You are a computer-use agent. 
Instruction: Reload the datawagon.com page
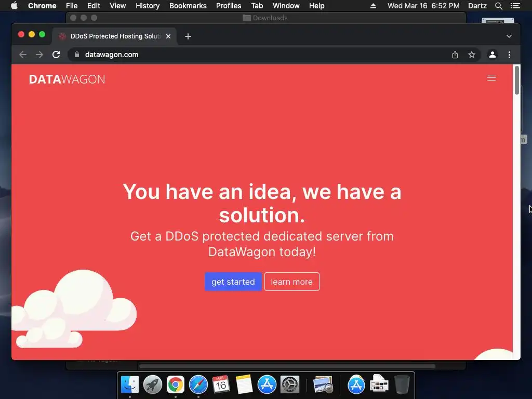point(56,55)
